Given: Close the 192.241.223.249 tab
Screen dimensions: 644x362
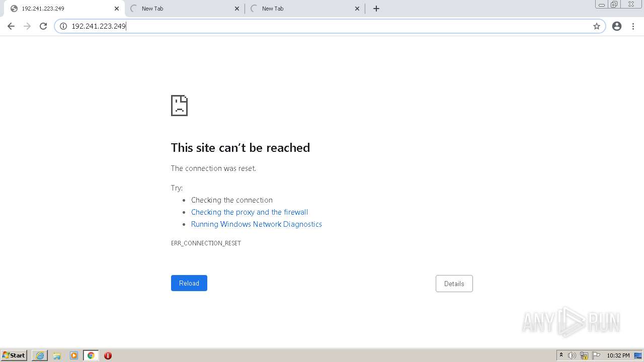Looking at the screenshot, I should point(116,9).
